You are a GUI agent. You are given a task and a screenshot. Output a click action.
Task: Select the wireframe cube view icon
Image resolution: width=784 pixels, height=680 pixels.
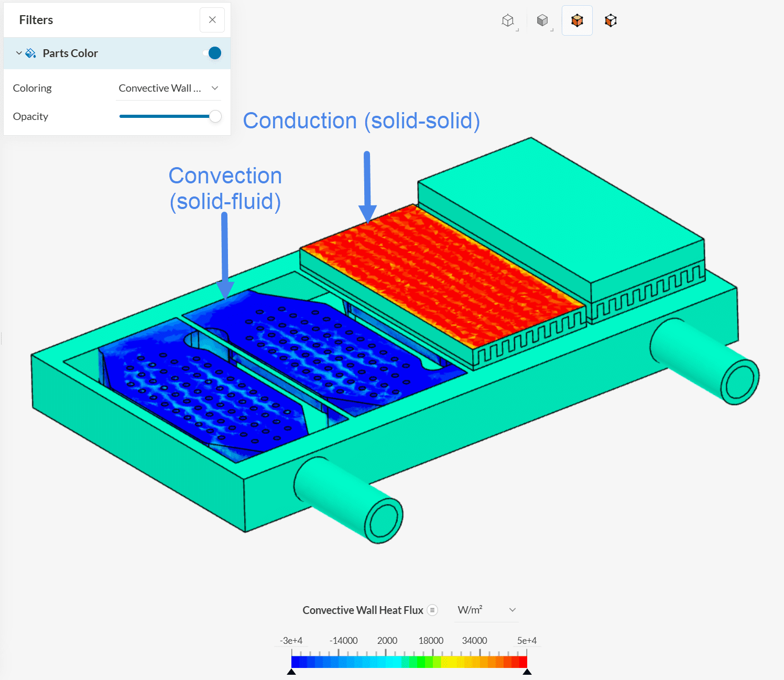click(507, 20)
